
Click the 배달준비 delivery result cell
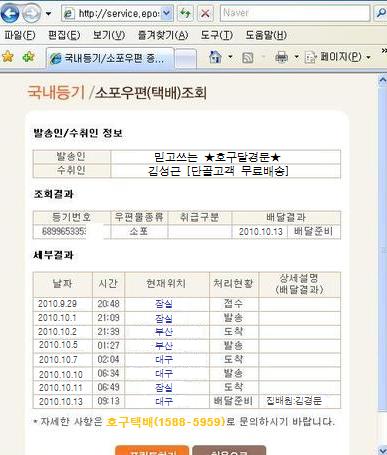(313, 231)
